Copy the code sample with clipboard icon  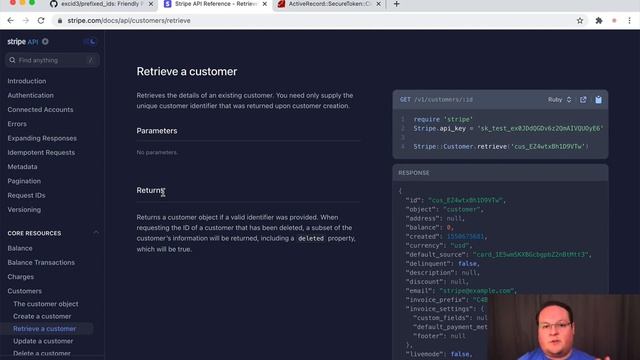598,100
